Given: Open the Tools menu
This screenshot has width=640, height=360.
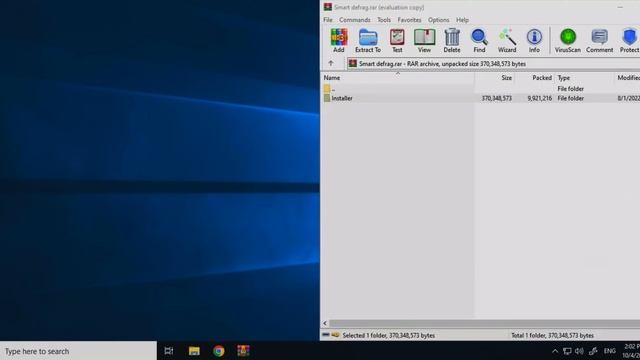Looking at the screenshot, I should 384,20.
